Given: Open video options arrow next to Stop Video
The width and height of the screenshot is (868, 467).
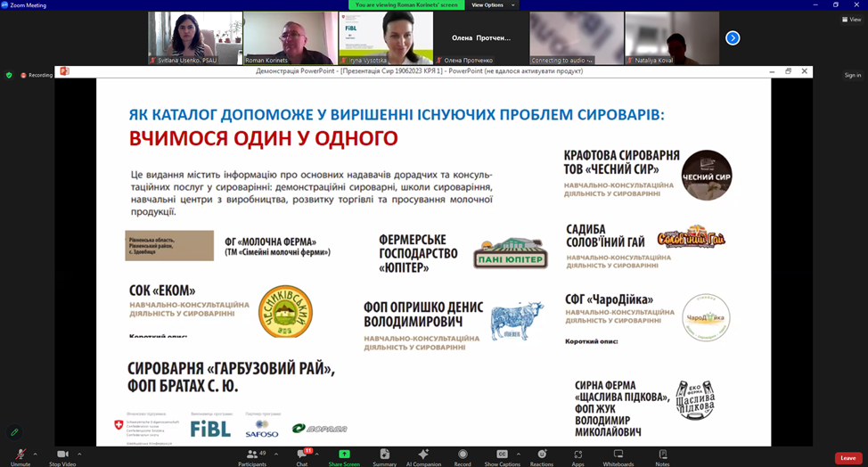Looking at the screenshot, I should 79,455.
